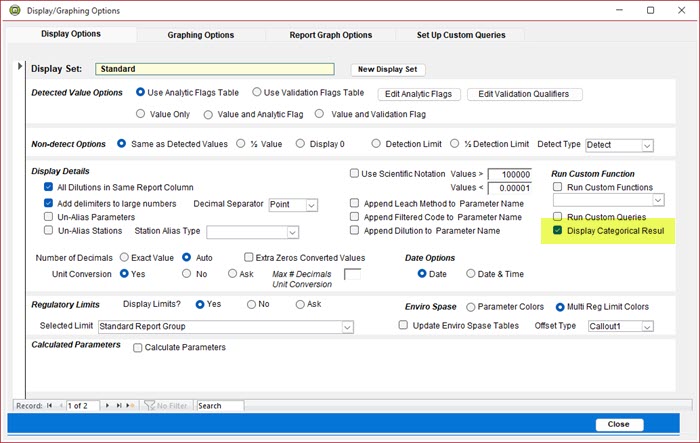700x443 pixels.
Task: Open Station Alias Type dropdown
Action: 292,232
